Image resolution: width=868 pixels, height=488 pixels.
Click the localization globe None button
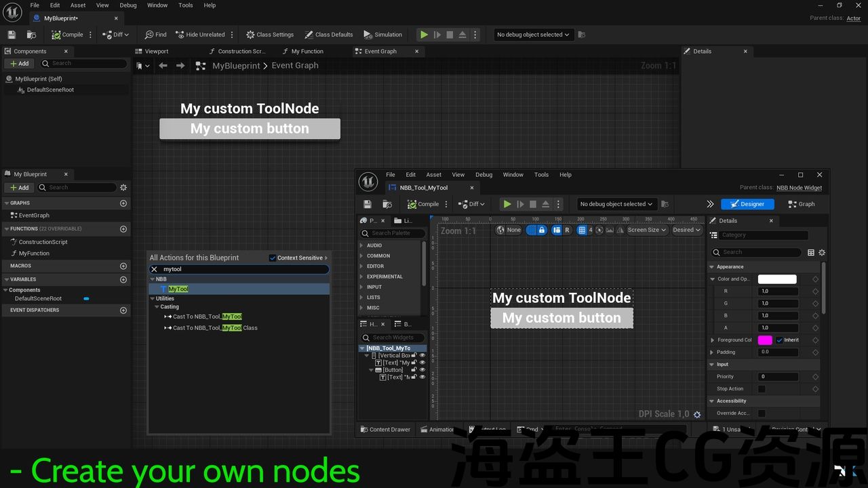click(509, 230)
